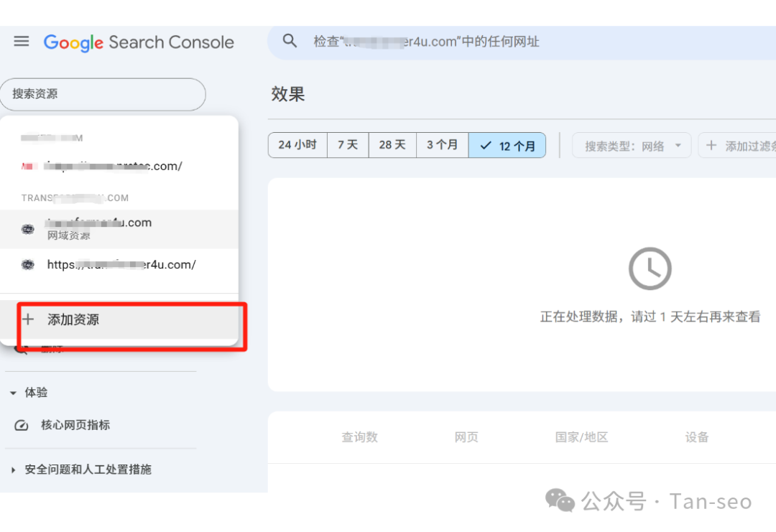Click the plus icon beside 添加资源
This screenshot has height=532, width=776.
29,319
